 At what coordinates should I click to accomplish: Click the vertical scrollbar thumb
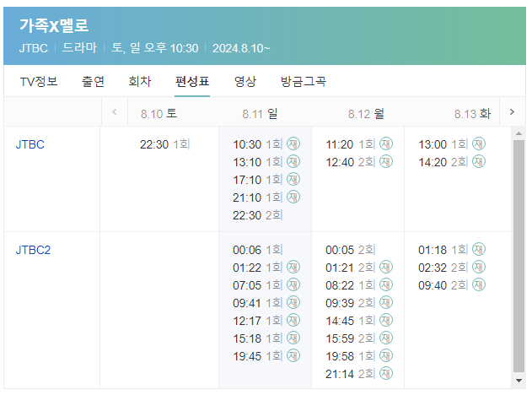519,257
